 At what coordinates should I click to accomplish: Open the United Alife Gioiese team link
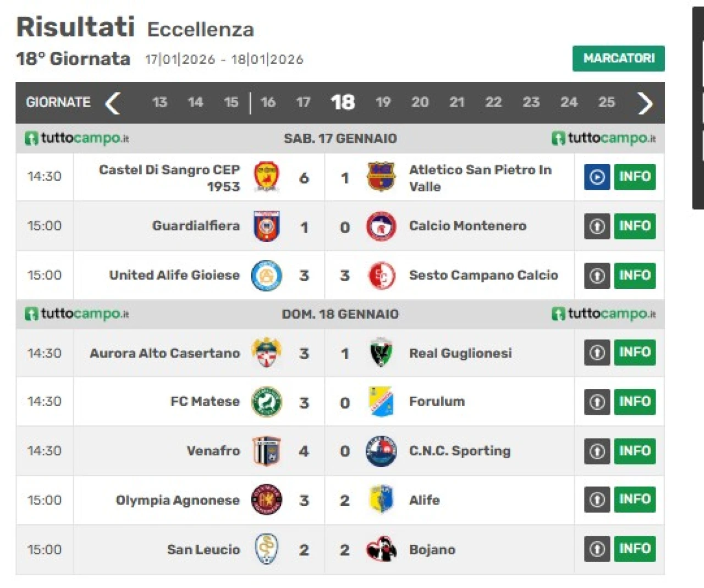click(x=174, y=275)
